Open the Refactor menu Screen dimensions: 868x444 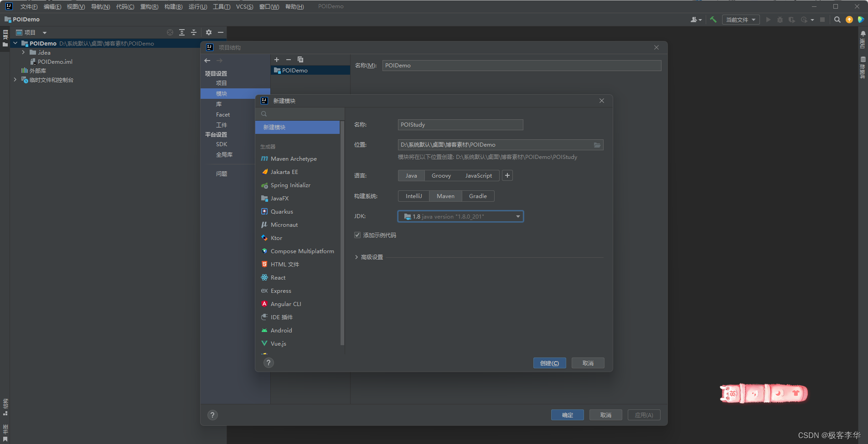(149, 6)
